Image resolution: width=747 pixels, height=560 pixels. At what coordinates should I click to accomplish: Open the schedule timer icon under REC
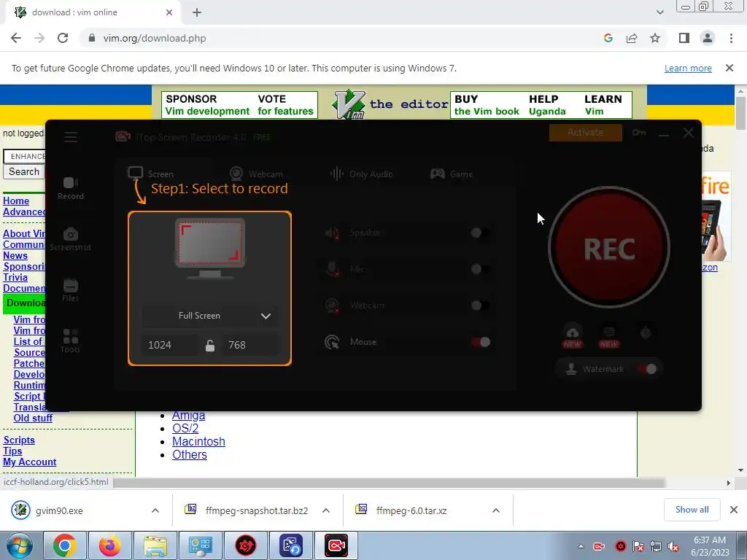pos(646,332)
